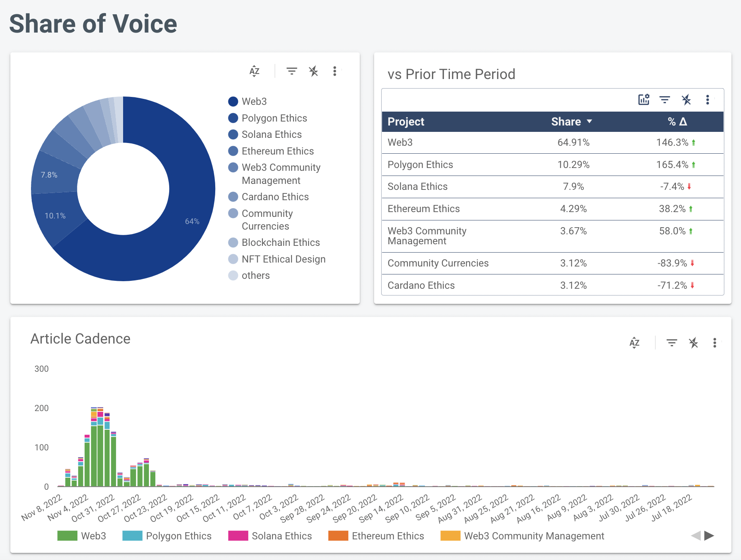Click -83.9% change value

coord(672,263)
